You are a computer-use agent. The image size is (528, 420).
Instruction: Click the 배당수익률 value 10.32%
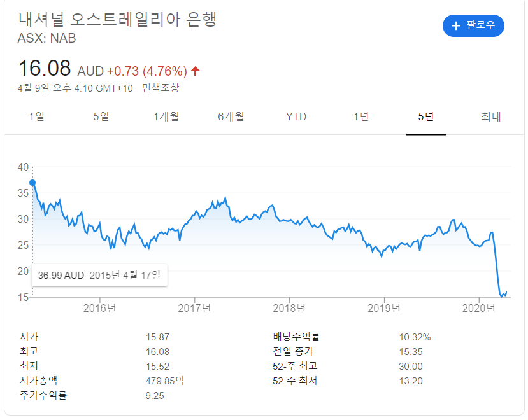pyautogui.click(x=415, y=337)
